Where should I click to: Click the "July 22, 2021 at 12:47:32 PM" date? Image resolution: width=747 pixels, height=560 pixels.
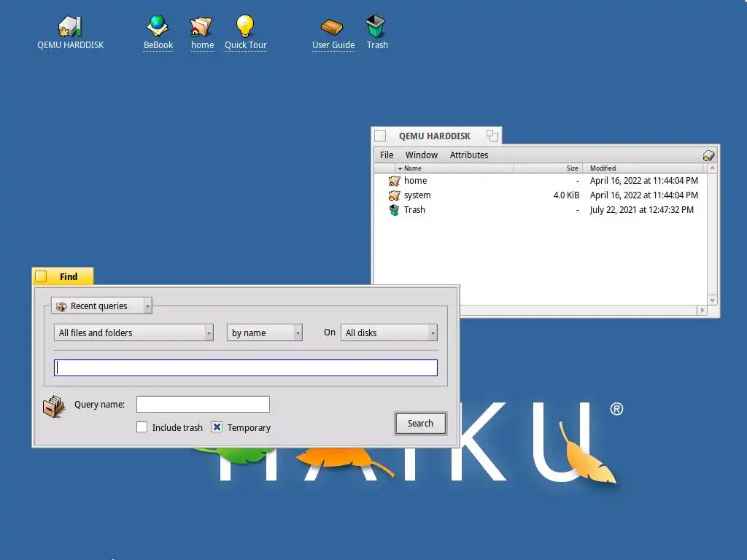641,210
